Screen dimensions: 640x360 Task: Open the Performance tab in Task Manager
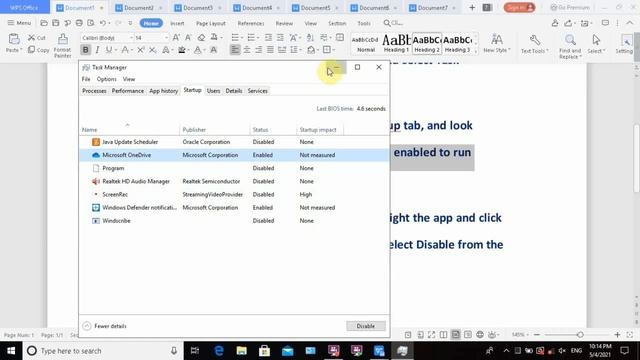click(128, 91)
